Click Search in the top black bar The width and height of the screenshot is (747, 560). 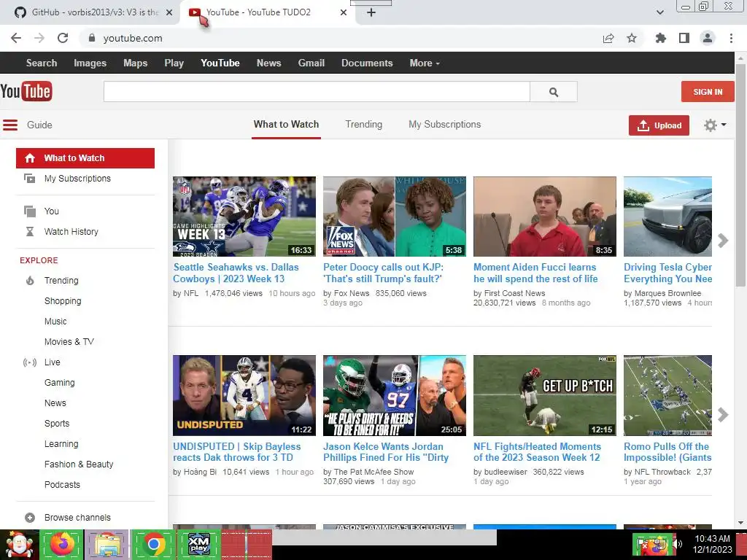click(42, 63)
